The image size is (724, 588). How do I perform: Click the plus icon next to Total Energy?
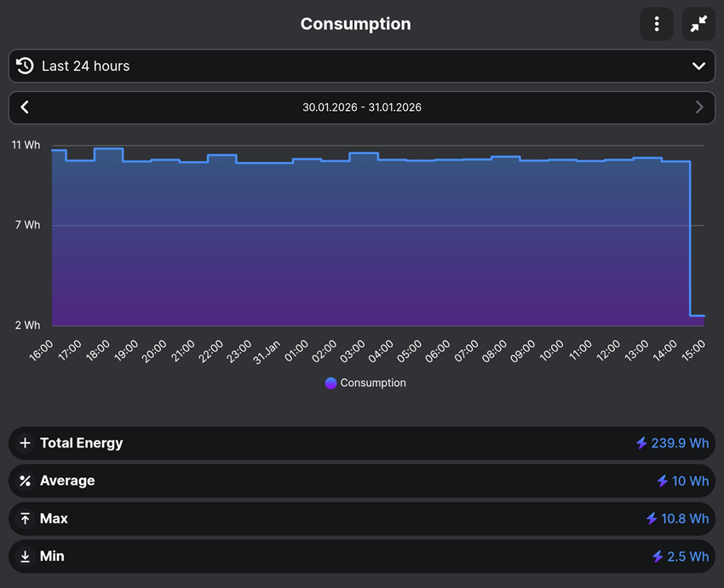pos(26,443)
